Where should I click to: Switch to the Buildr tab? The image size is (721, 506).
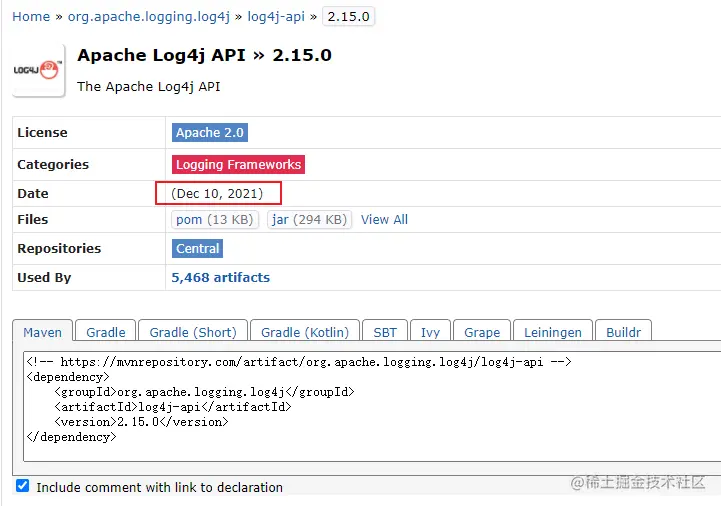(x=623, y=332)
